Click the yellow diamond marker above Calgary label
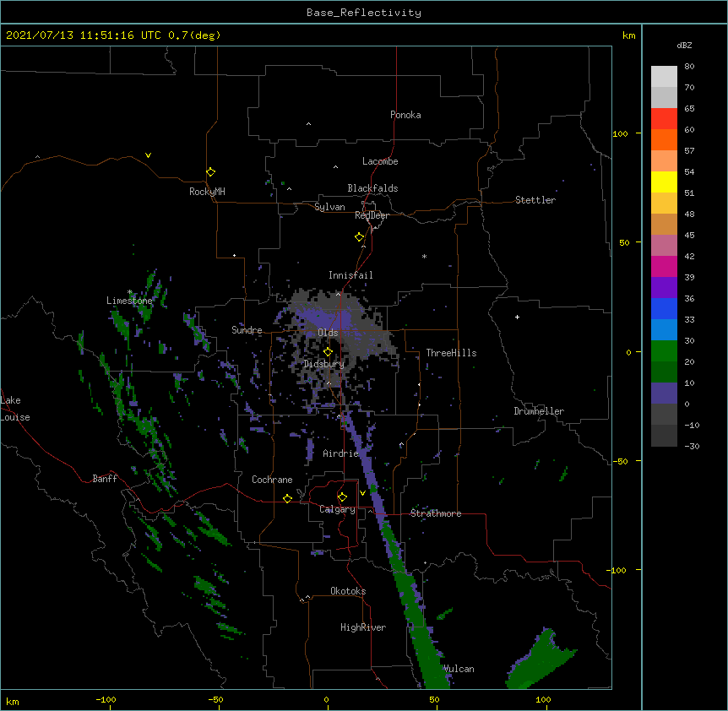 [342, 497]
